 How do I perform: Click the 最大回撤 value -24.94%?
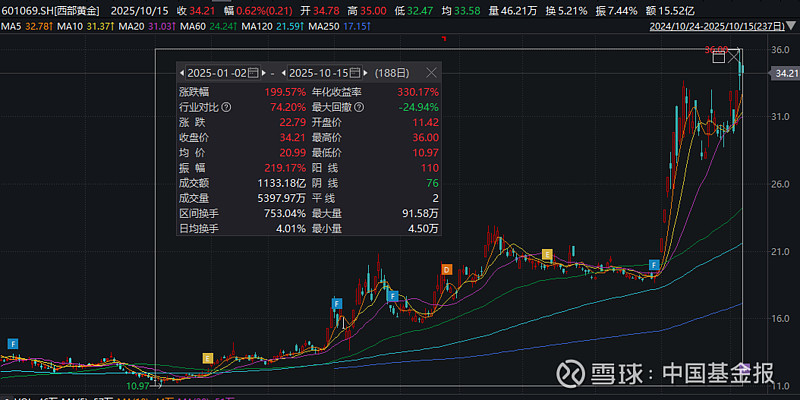pyautogui.click(x=418, y=108)
